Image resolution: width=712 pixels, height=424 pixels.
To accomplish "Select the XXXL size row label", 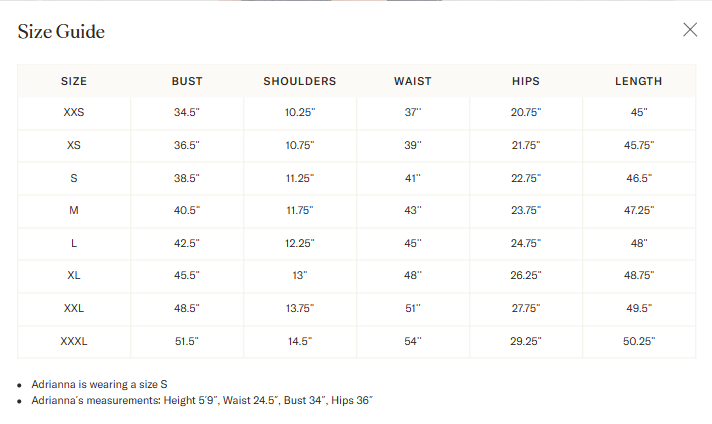I will (x=74, y=341).
